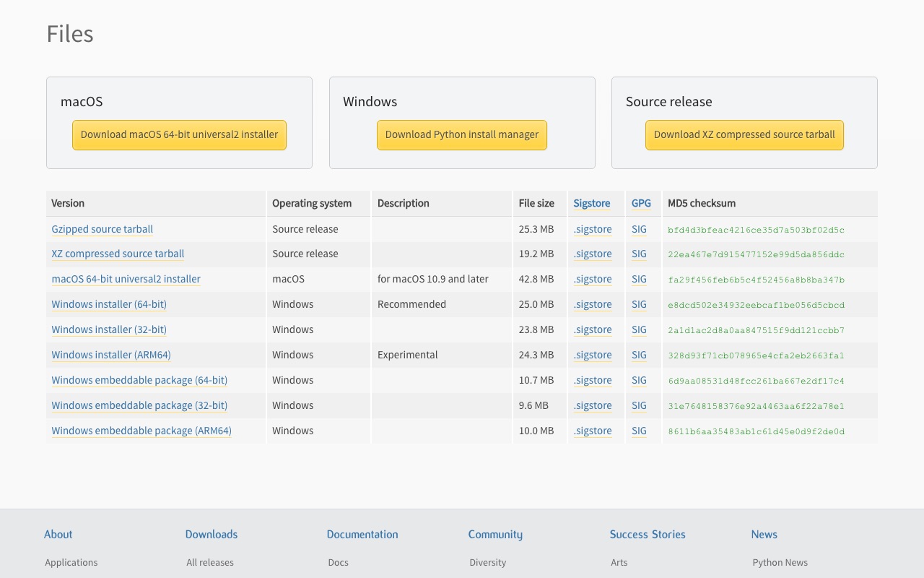Download Windows installer (ARM64)
The image size is (924, 578).
click(x=111, y=355)
